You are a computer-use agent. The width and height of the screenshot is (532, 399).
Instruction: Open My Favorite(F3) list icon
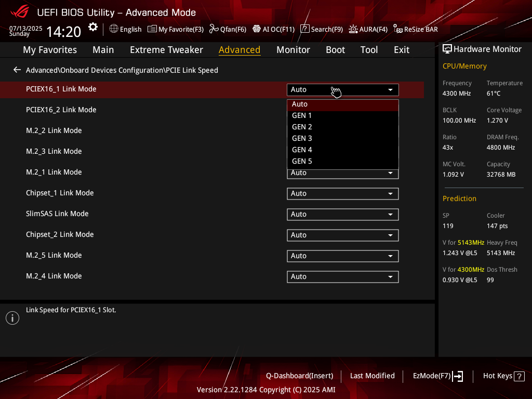[152, 29]
